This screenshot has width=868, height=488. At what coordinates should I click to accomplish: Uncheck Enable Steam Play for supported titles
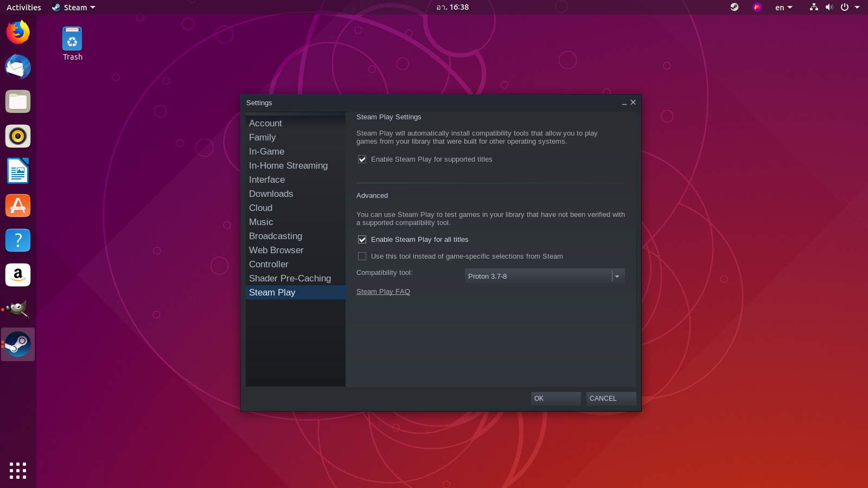point(362,159)
